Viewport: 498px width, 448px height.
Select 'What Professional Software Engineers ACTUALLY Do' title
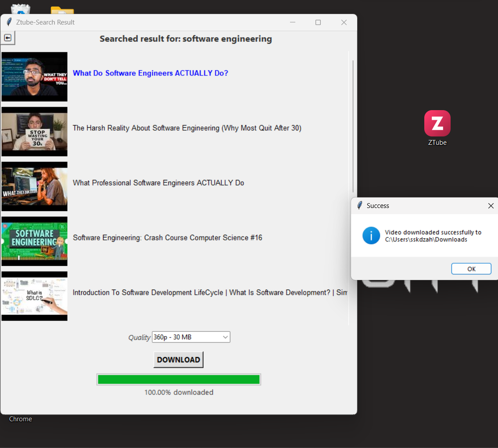(158, 183)
